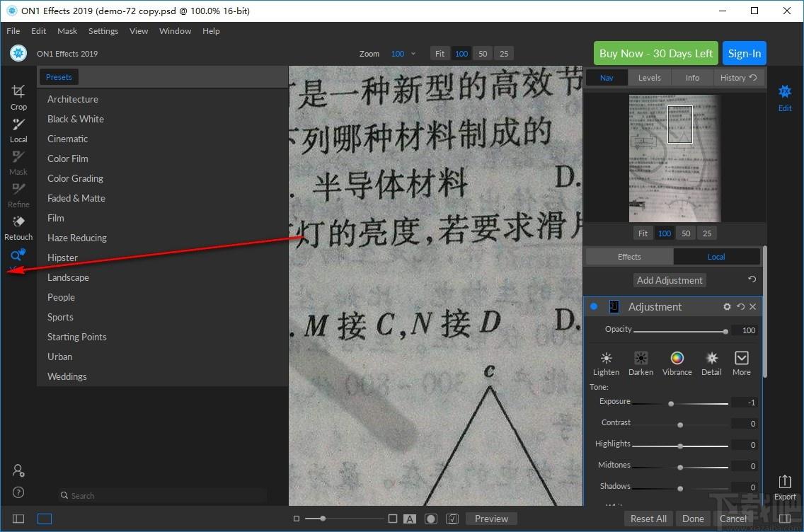
Task: Click the toolbar Fit zoom button
Action: (440, 53)
